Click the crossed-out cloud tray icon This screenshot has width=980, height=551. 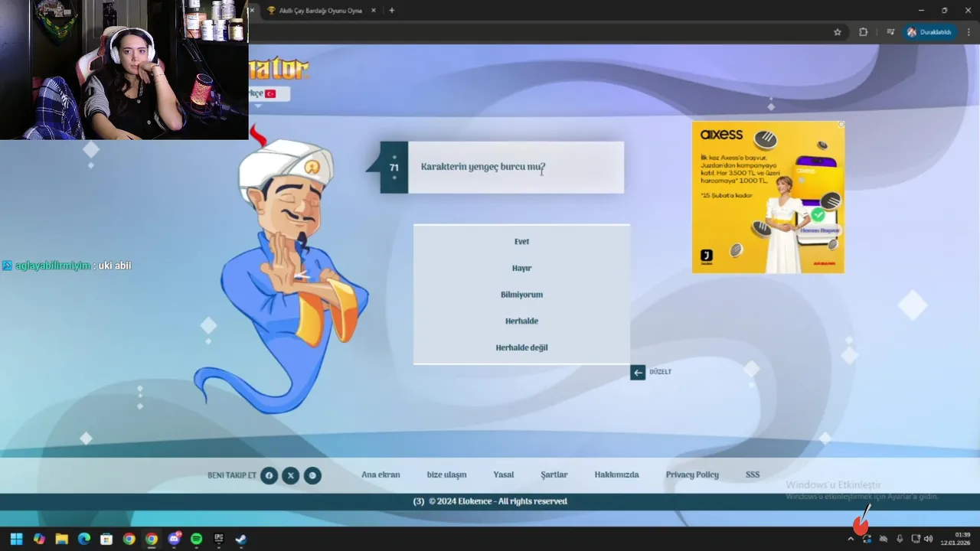point(884,539)
